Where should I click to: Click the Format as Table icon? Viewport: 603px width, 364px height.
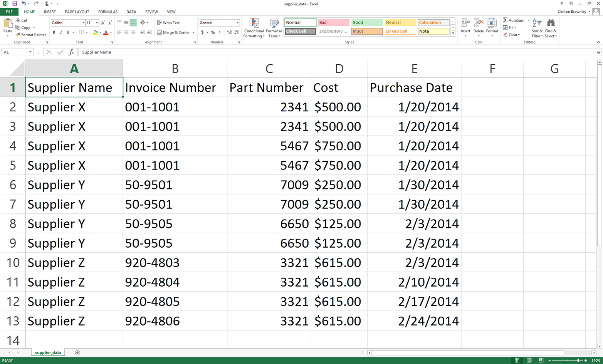click(x=274, y=28)
